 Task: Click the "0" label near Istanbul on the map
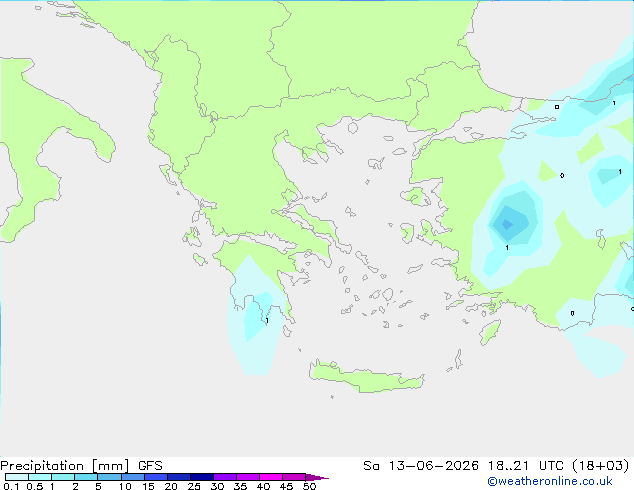point(557,107)
